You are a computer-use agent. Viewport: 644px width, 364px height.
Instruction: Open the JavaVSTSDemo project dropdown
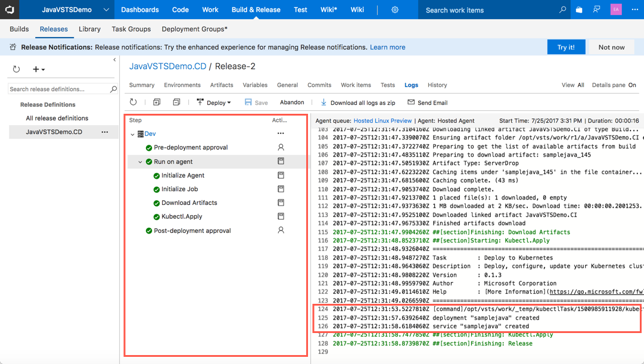[106, 10]
